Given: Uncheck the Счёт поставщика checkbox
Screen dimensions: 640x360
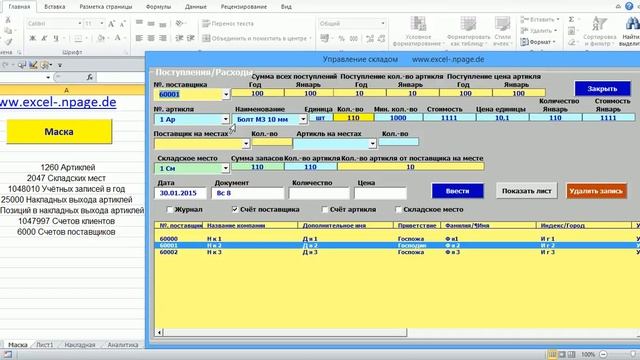Looking at the screenshot, I should (x=235, y=209).
